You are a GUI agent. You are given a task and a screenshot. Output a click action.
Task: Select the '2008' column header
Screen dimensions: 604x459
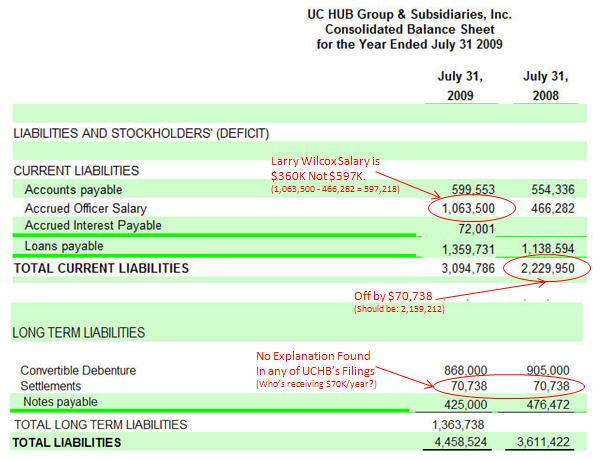click(545, 95)
